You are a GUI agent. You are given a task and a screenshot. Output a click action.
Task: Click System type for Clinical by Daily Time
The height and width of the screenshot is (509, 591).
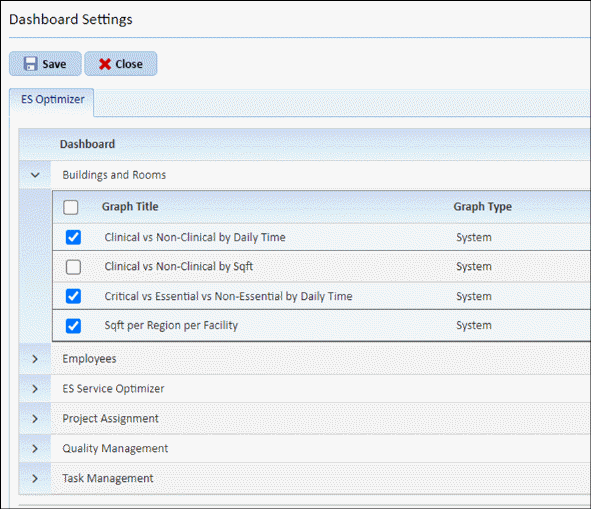pyautogui.click(x=474, y=237)
